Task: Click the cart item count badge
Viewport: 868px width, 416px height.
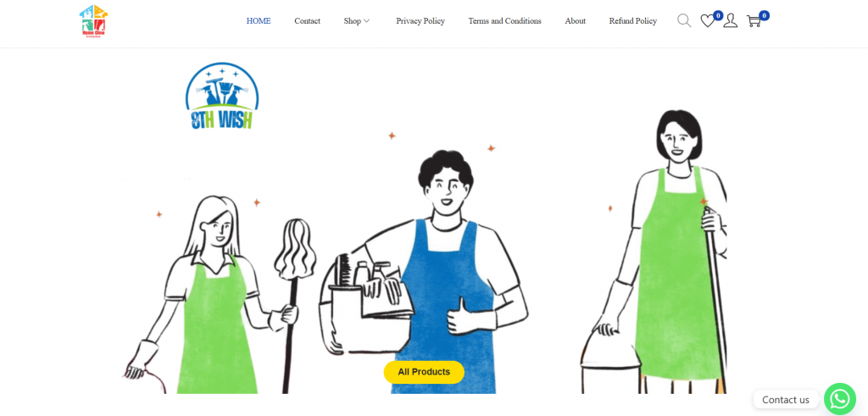Action: pos(764,15)
